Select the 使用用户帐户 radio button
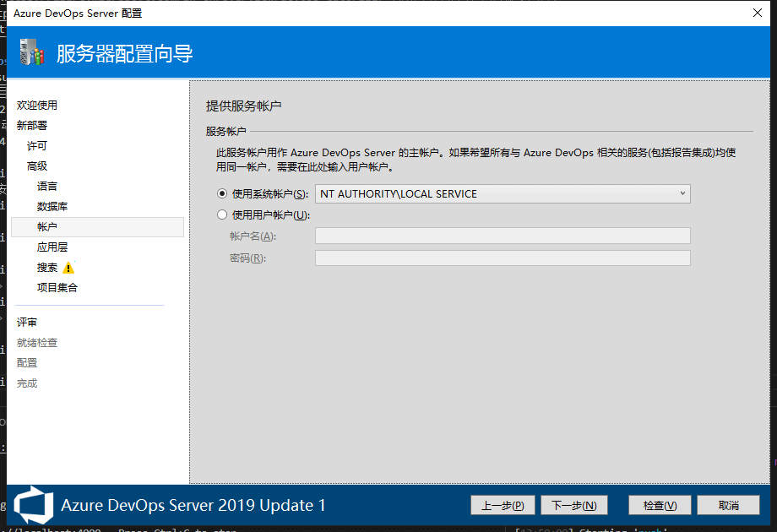This screenshot has height=532, width=777. (223, 214)
